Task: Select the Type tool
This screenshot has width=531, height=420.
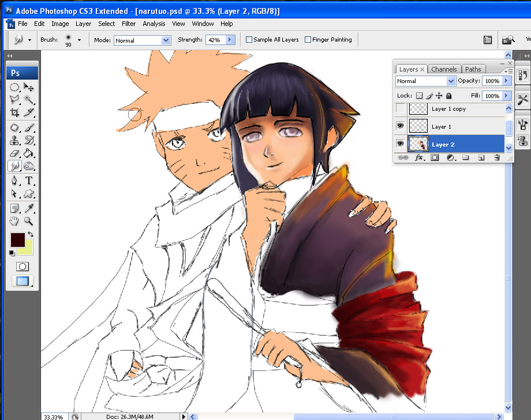Action: (29, 181)
